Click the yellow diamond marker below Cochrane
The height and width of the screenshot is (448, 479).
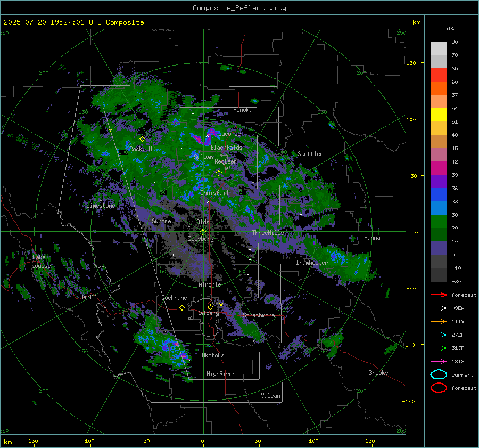pos(183,308)
